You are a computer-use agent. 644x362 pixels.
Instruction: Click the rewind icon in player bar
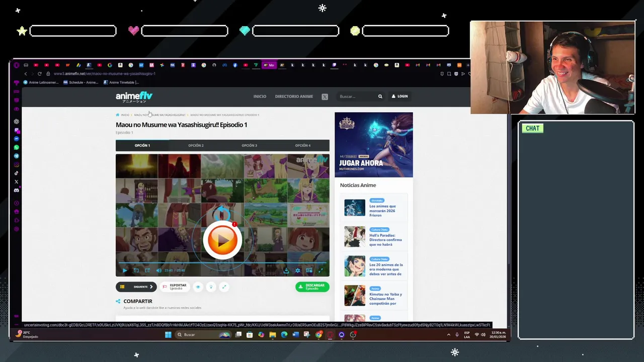[136, 270]
